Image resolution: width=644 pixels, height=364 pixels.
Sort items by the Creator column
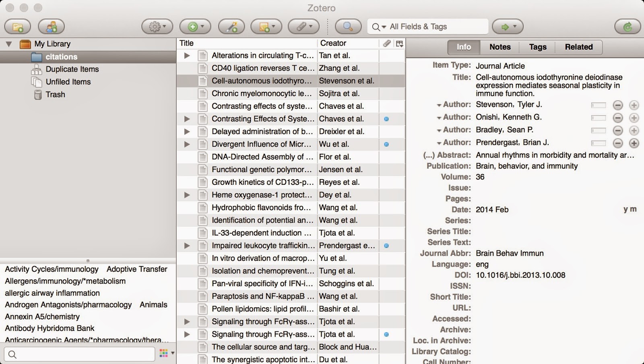pyautogui.click(x=348, y=43)
